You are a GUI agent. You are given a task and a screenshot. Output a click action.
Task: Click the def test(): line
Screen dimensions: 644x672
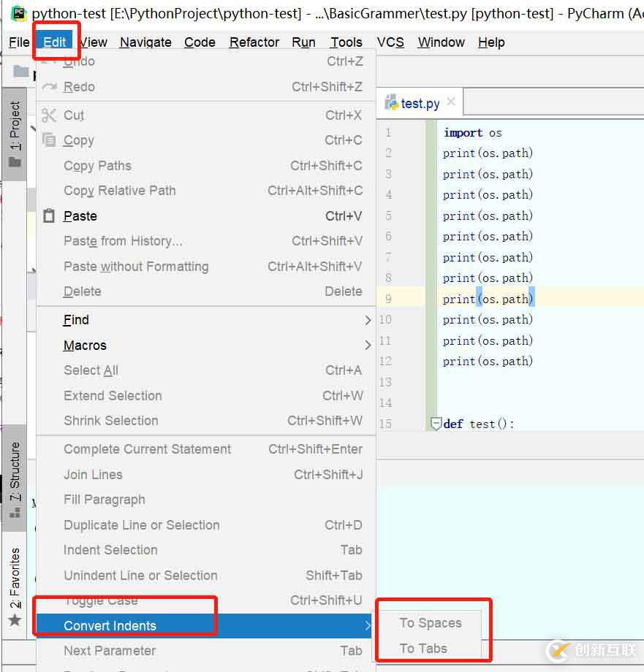[479, 424]
